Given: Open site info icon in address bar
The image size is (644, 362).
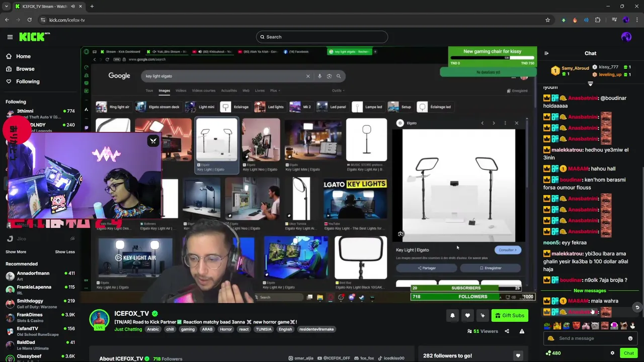Looking at the screenshot, I should click(43, 20).
